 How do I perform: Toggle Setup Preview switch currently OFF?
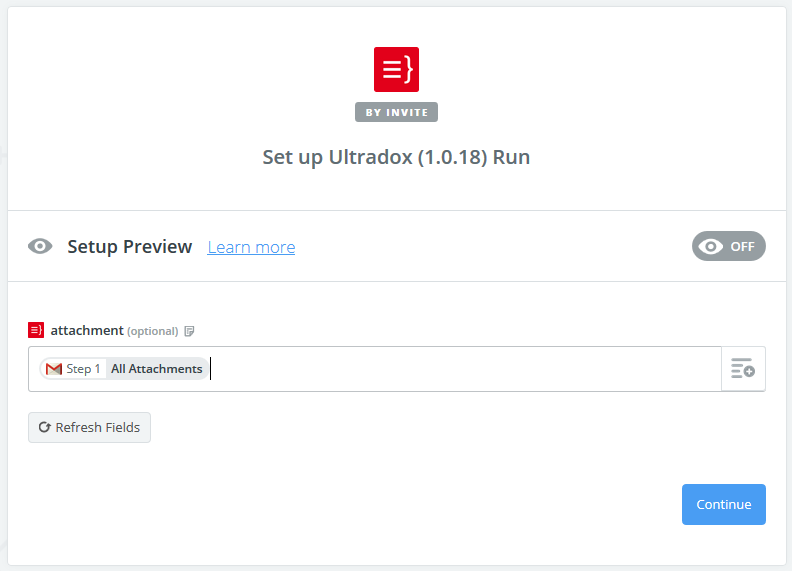tap(728, 246)
